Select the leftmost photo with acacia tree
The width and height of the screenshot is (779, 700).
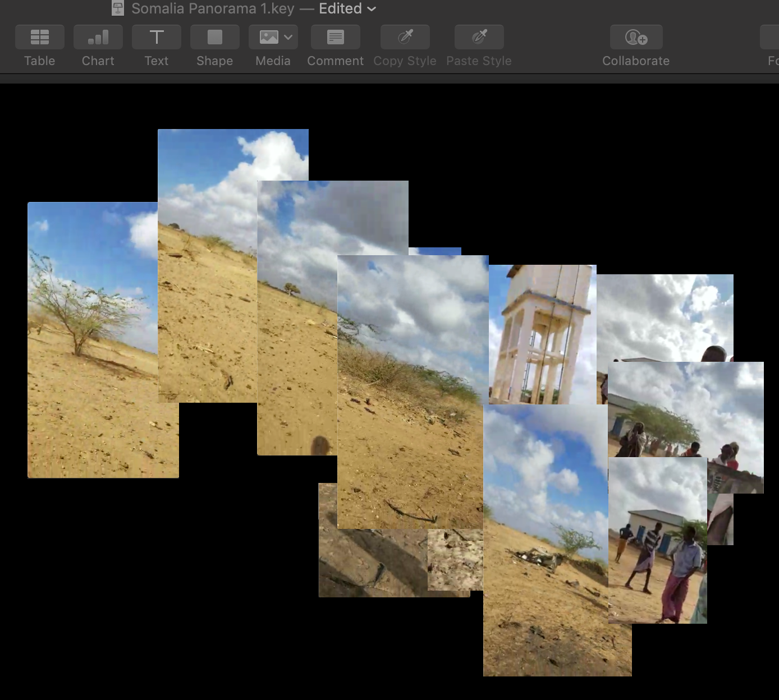click(93, 340)
